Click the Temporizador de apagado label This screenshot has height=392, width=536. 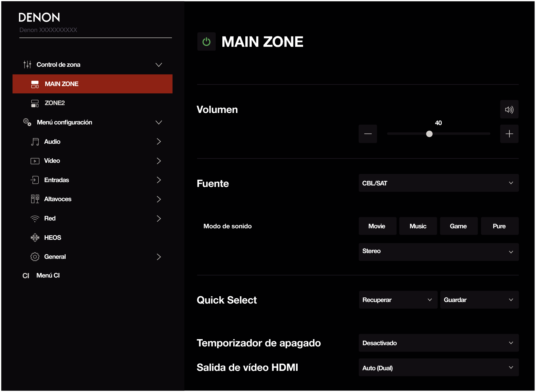click(259, 343)
